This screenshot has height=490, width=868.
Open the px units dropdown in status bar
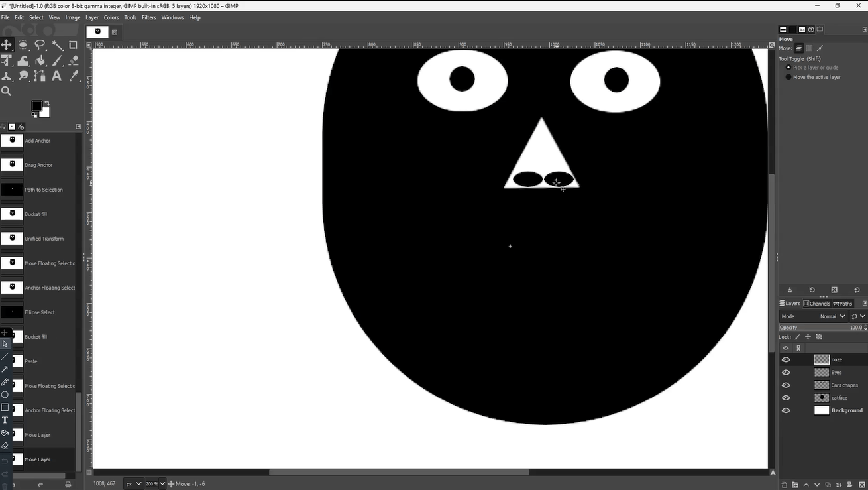pyautogui.click(x=135, y=484)
